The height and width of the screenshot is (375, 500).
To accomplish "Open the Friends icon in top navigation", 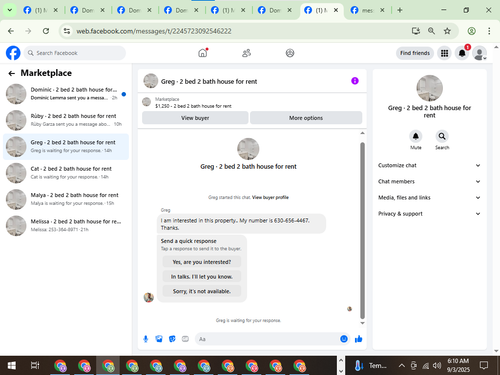I will click(246, 53).
